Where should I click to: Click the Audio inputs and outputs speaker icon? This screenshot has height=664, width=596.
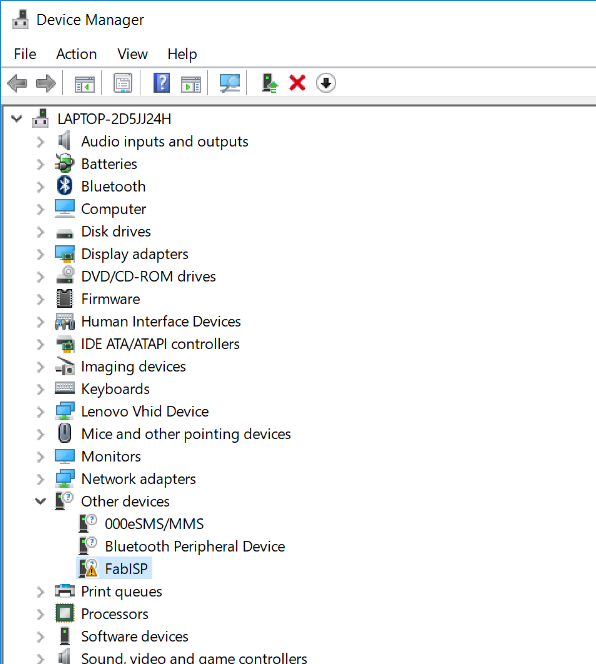click(64, 140)
